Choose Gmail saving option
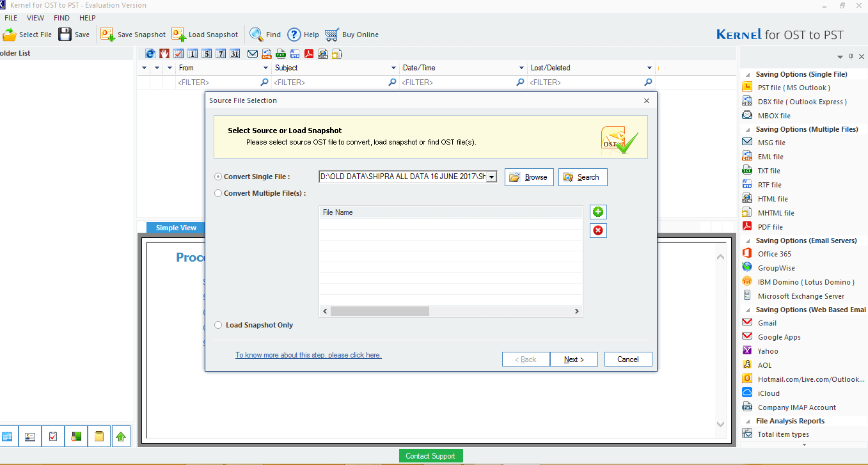This screenshot has height=465, width=868. pos(767,323)
